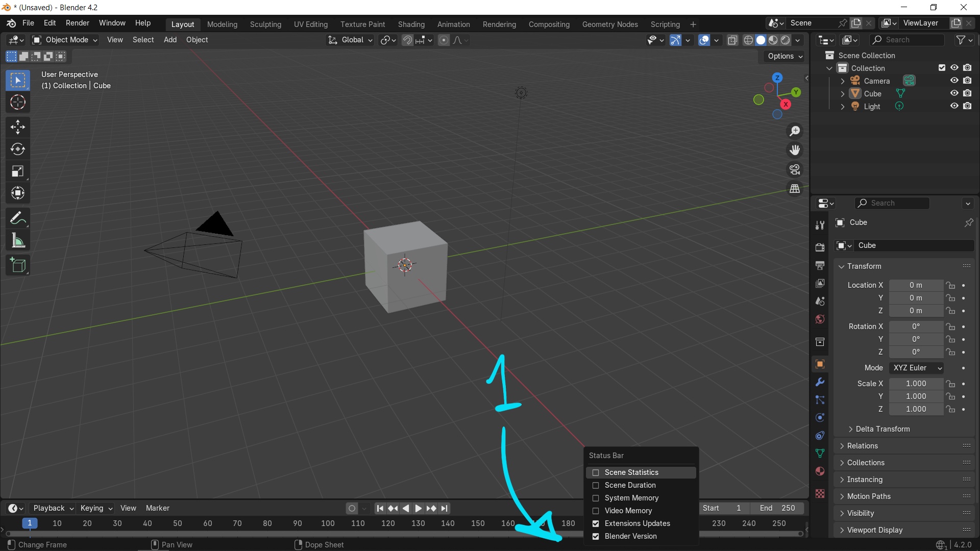The image size is (980, 551).
Task: Toggle the camera view icon
Action: click(795, 169)
